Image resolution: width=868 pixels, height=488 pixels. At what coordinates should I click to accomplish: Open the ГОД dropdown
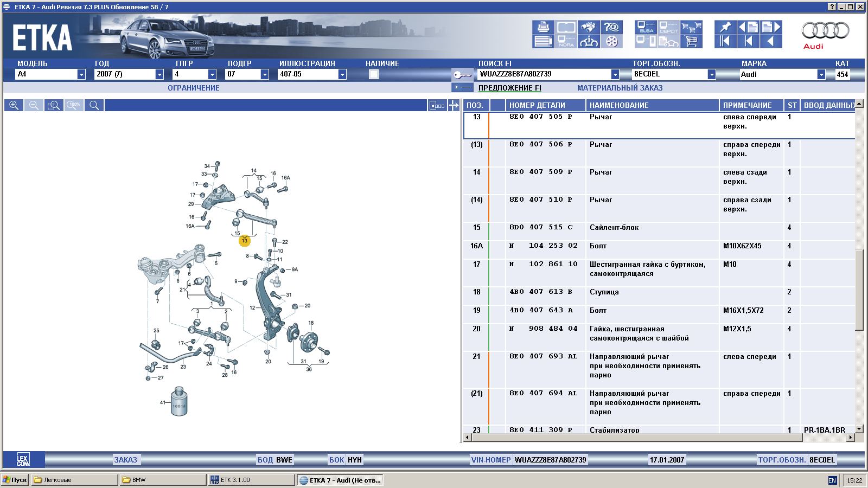[x=159, y=74]
